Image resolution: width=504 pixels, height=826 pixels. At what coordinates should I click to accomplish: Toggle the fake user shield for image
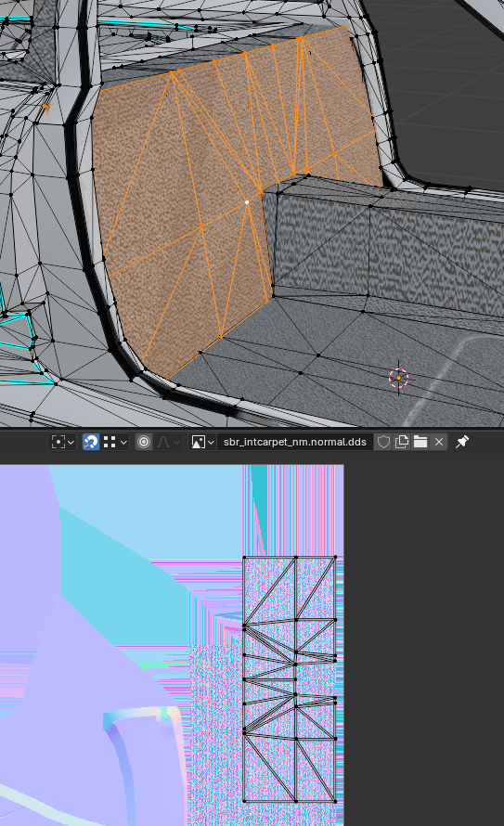(x=383, y=442)
